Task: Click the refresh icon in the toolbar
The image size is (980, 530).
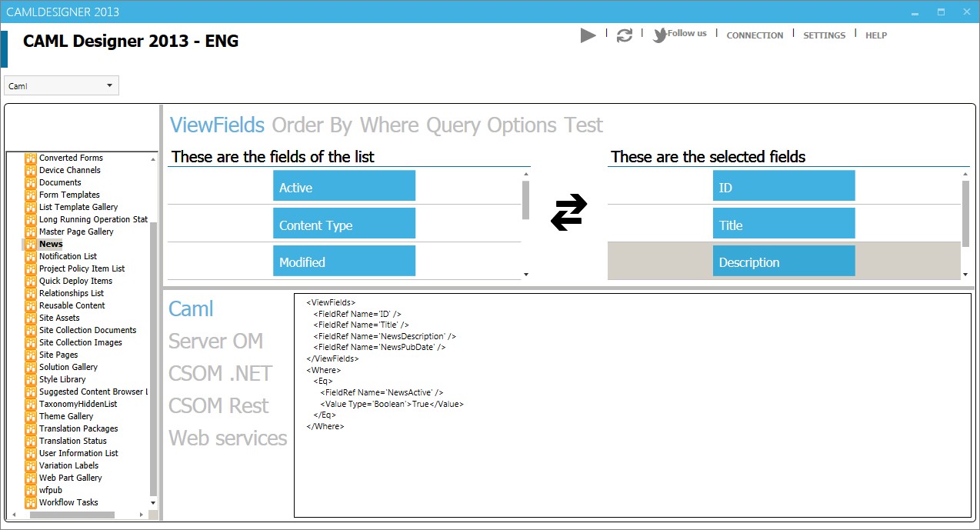Action: click(x=624, y=35)
